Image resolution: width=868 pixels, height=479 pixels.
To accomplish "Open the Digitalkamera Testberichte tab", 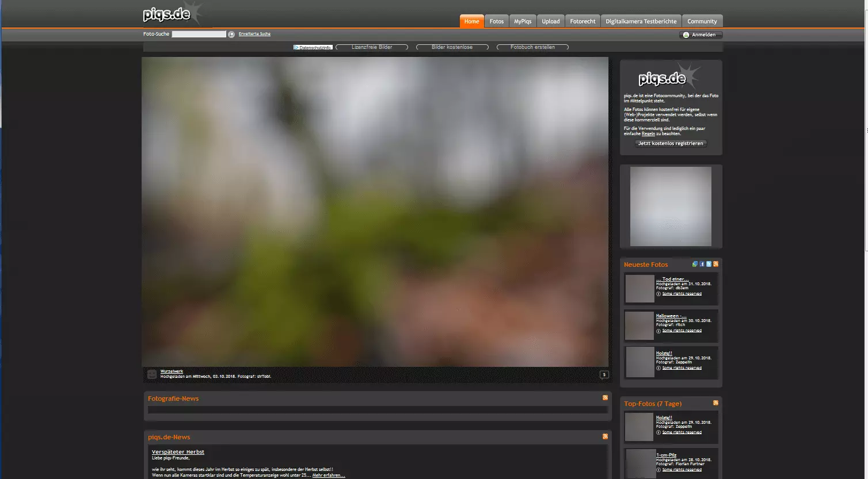I will 641,21.
